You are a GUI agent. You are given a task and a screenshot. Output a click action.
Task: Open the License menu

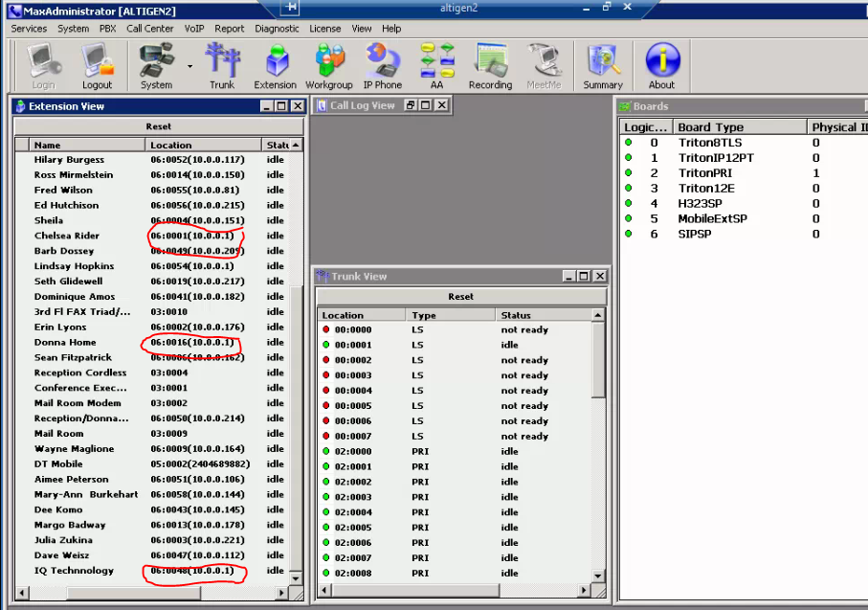[x=325, y=29]
